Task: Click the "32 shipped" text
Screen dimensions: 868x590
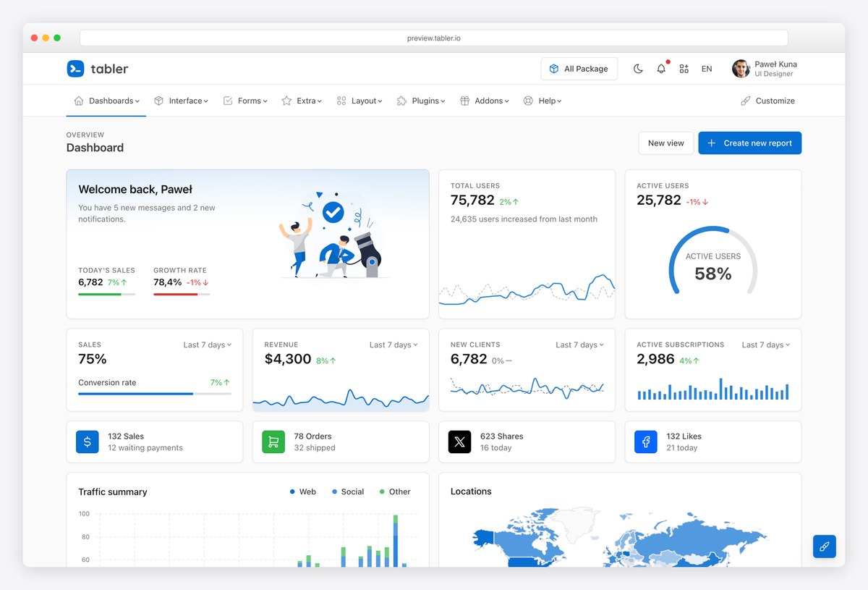Action: (315, 448)
